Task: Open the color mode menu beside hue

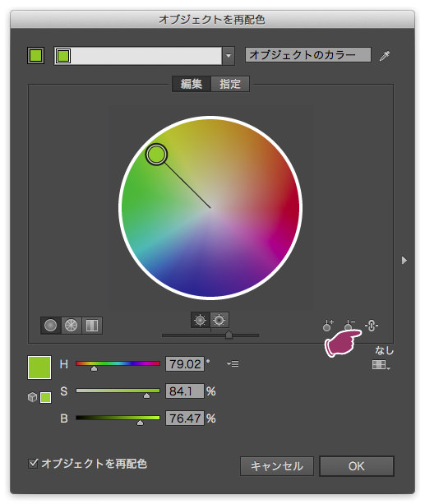Action: (233, 364)
